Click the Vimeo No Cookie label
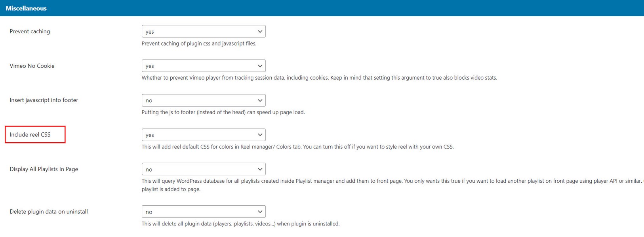Screen dimensions: 644x237 click(x=32, y=66)
